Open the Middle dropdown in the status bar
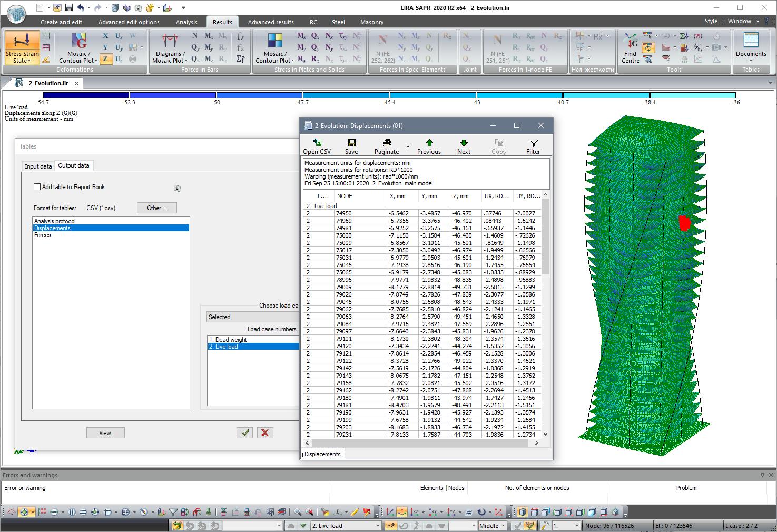This screenshot has height=532, width=777. click(492, 525)
